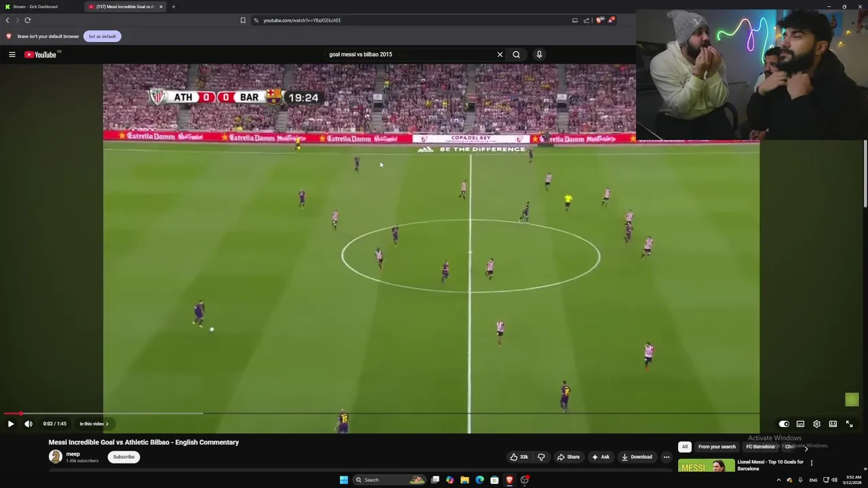Click the meep channel name
The height and width of the screenshot is (488, 868).
pyautogui.click(x=73, y=454)
